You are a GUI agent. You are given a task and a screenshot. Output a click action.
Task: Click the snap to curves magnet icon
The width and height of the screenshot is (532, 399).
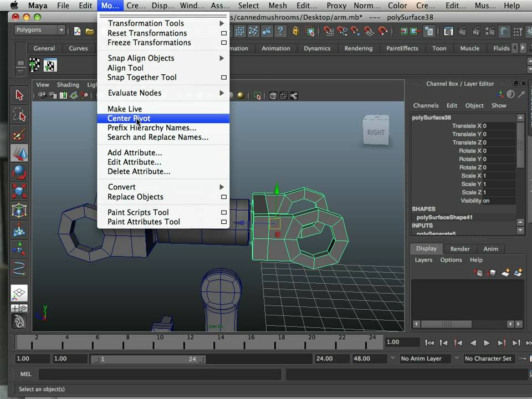click(342, 31)
